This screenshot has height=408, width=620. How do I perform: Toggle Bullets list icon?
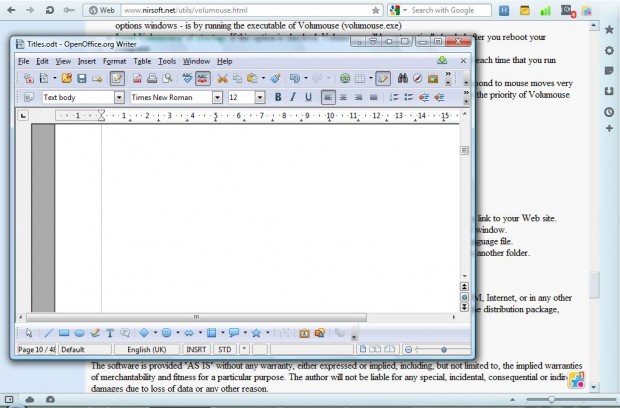pyautogui.click(x=408, y=97)
